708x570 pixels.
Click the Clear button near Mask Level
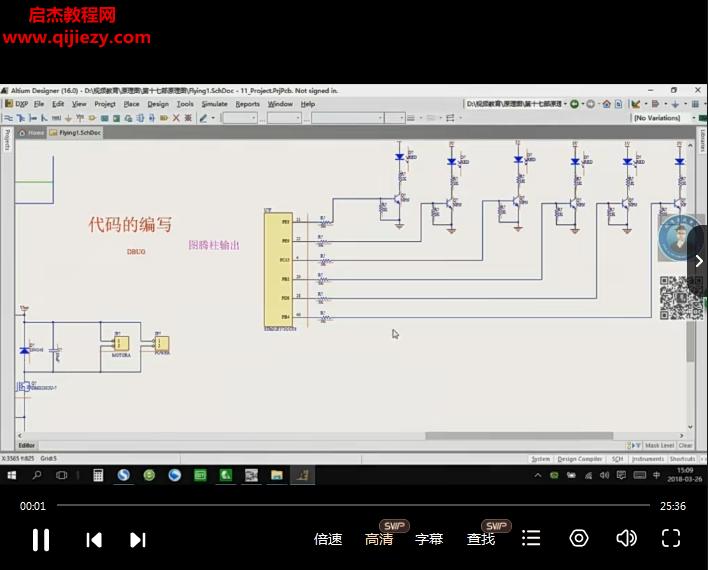coord(685,445)
